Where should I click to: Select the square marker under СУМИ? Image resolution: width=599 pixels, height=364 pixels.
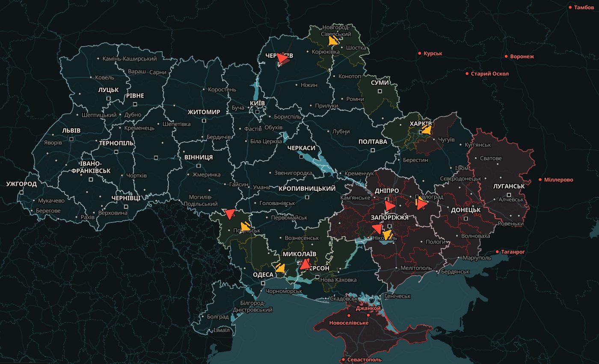[380, 91]
